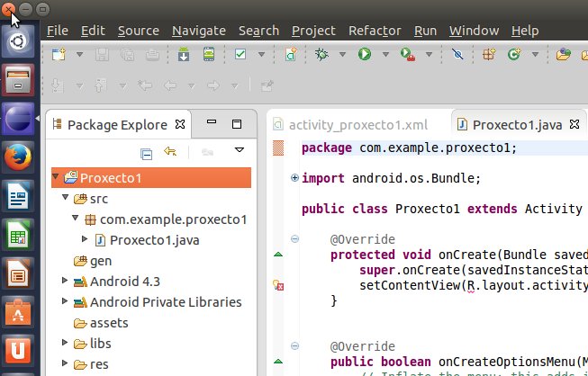Click the Last Edit Location icon
The image size is (588, 376).
[x=144, y=85]
